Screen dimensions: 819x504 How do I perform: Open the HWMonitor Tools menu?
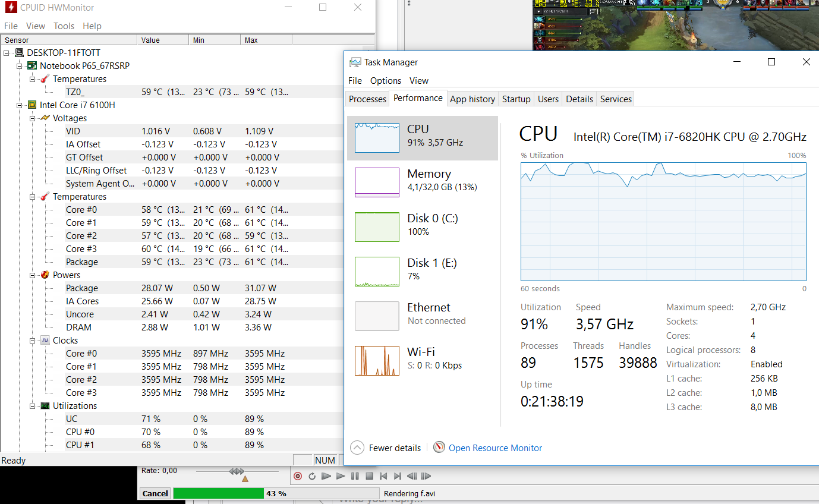[x=64, y=26]
